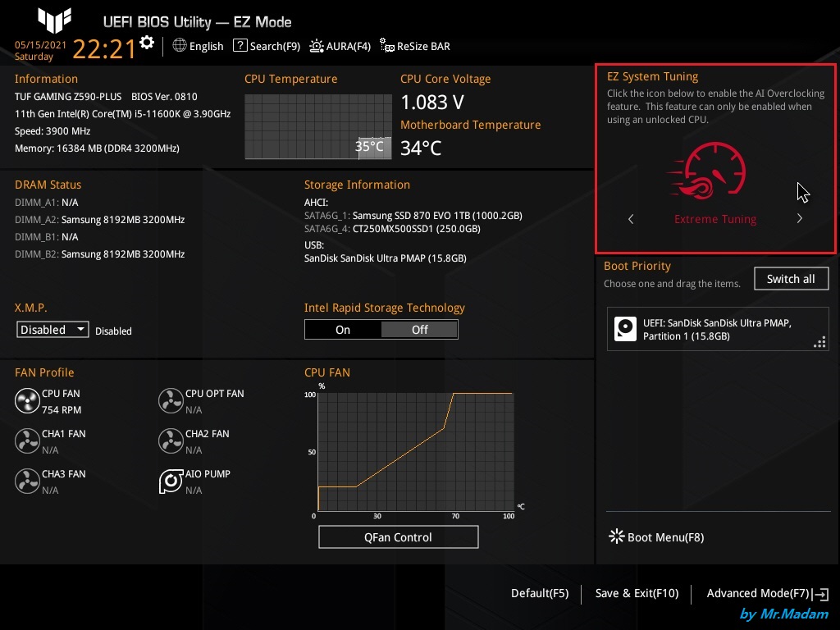Click DIMM_B2 Samsung 8192MB entry

point(99,254)
